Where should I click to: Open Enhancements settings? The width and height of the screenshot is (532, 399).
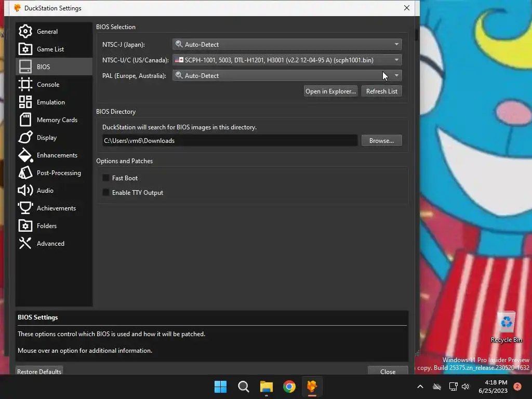pos(54,155)
